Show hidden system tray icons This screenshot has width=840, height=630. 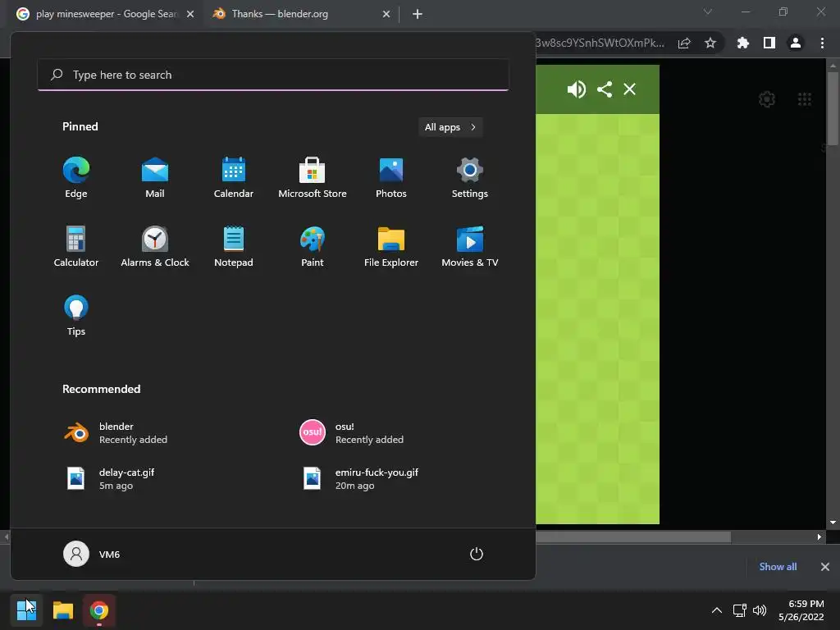coord(717,610)
